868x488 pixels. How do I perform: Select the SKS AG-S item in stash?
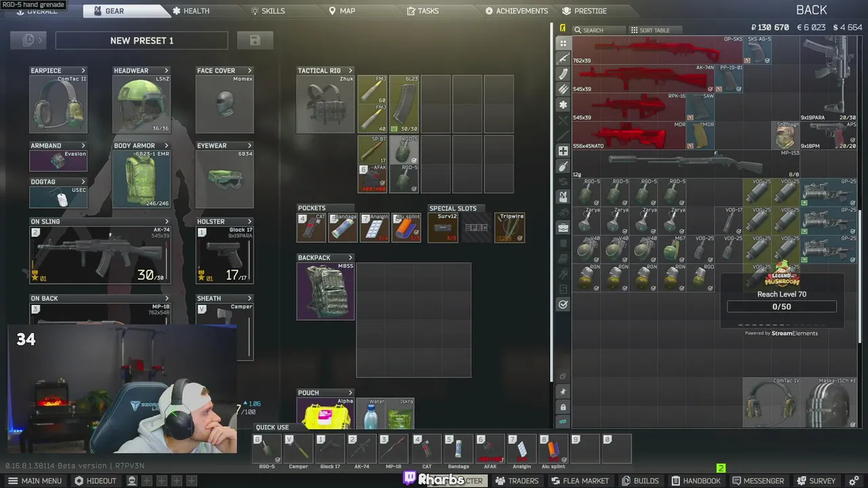coord(758,50)
